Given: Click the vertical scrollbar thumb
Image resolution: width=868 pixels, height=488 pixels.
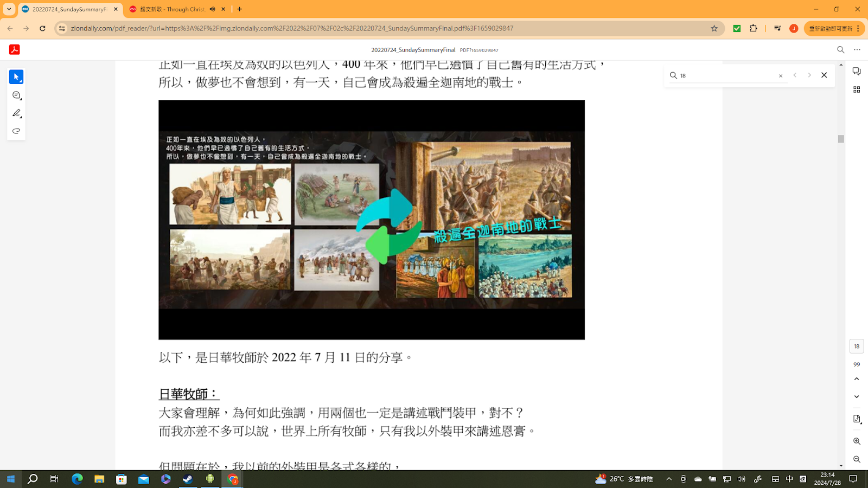Looking at the screenshot, I should coord(841,139).
